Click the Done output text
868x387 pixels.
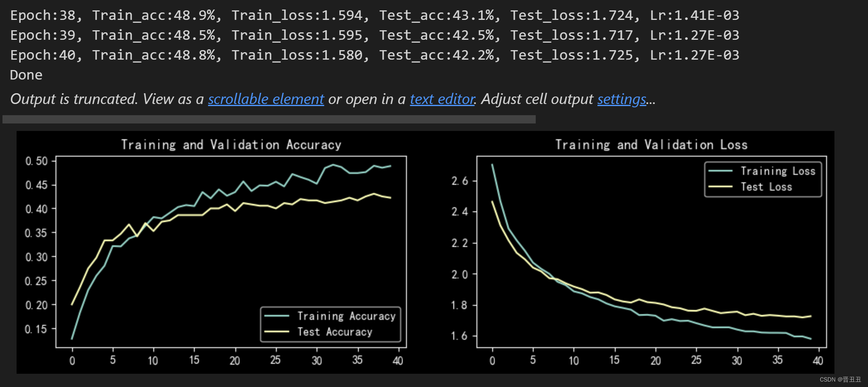tap(26, 75)
